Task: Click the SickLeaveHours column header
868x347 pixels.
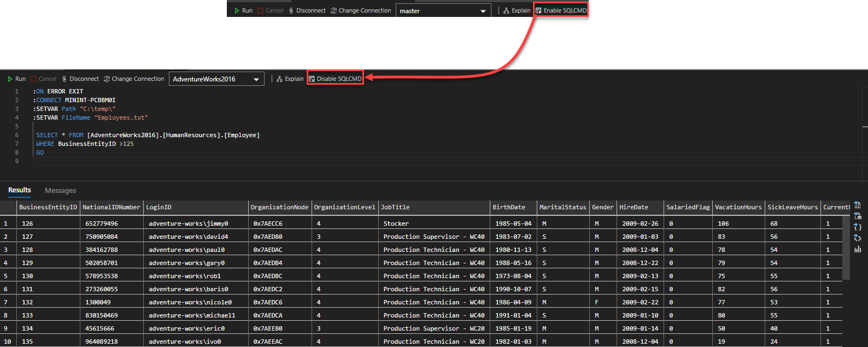Action: 793,207
